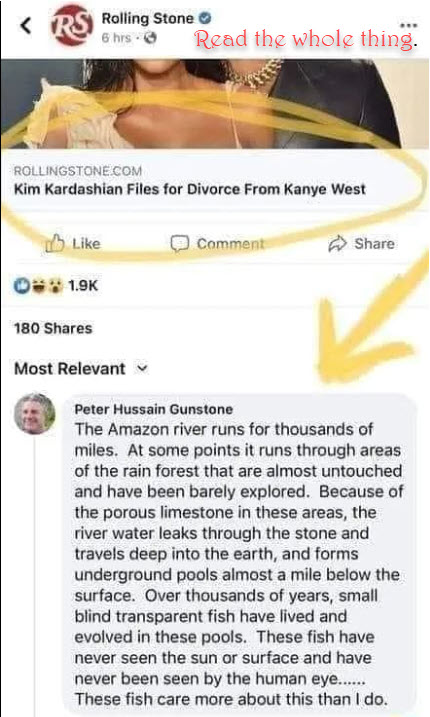Image resolution: width=430 pixels, height=717 pixels.
Task: Open the Rolling Stone page name
Action: (x=147, y=18)
